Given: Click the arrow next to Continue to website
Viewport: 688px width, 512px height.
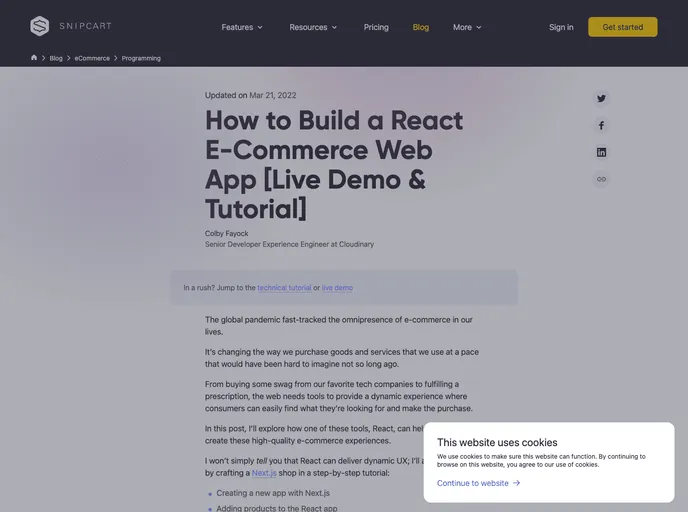Looking at the screenshot, I should [x=516, y=483].
